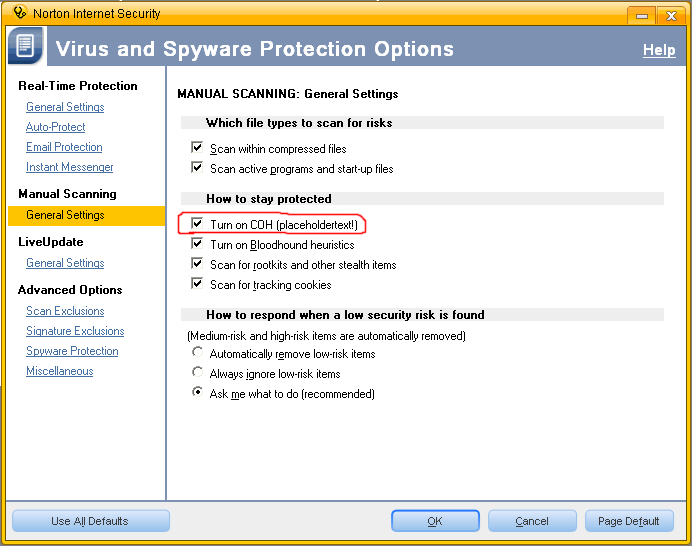Toggle Turn on Bloodhound heuristics
692x546 pixels.
click(197, 244)
